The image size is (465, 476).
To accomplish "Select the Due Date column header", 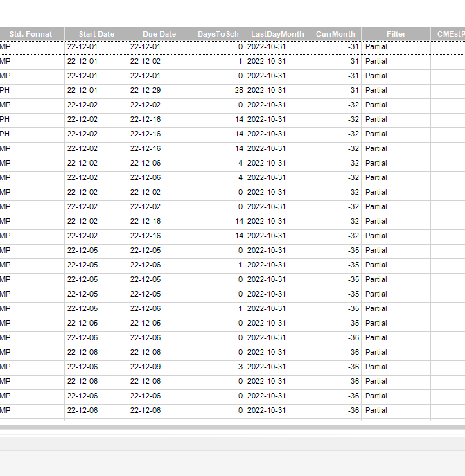I will (x=159, y=34).
